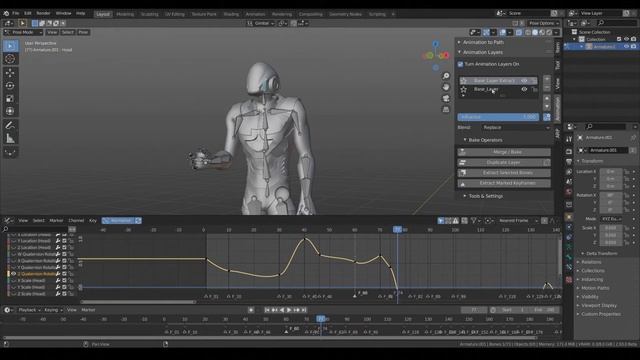The image size is (640, 360).
Task: Toggle camera view gizmo in viewport
Action: tap(446, 98)
